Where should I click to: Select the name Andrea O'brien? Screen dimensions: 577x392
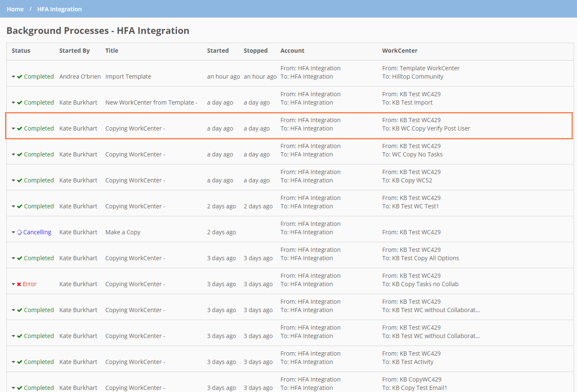tap(80, 77)
